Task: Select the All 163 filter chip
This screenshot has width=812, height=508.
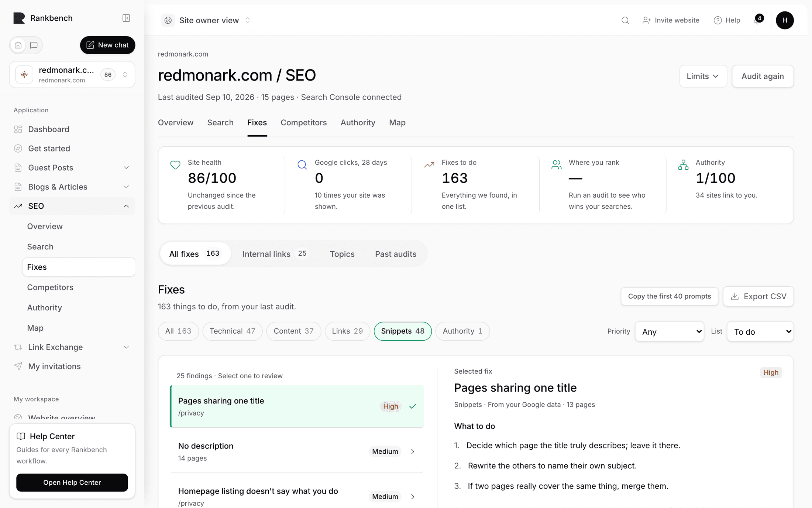Action: (x=178, y=331)
